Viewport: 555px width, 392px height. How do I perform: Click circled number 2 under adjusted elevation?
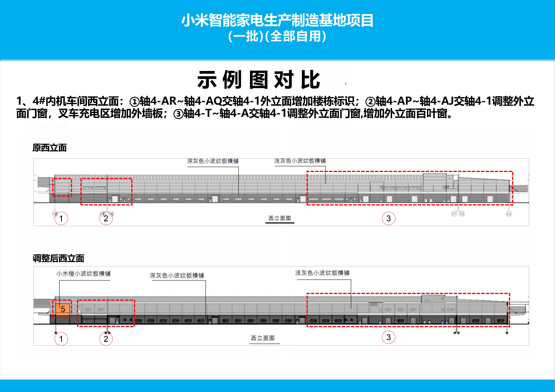coord(106,339)
